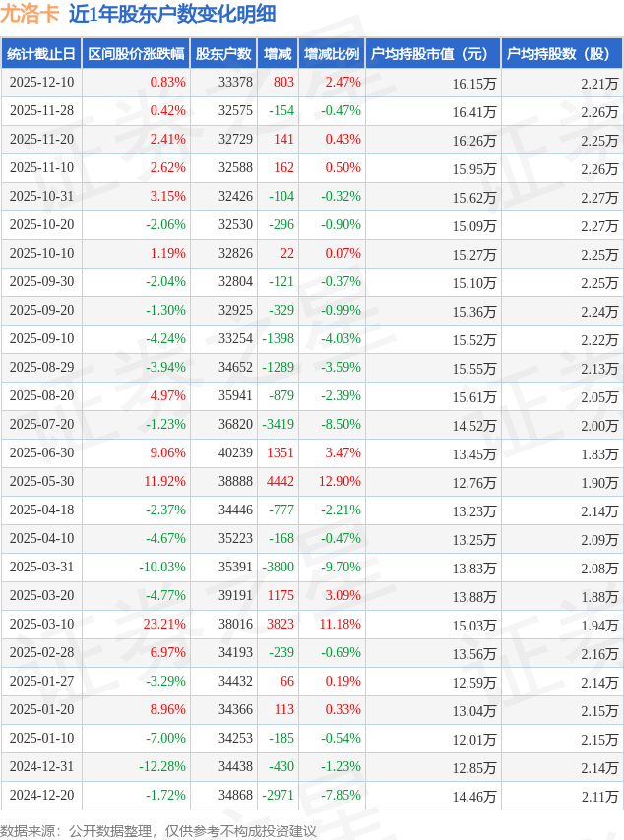
Task: Select the 16.41万 average holding value
Action: 474,111
